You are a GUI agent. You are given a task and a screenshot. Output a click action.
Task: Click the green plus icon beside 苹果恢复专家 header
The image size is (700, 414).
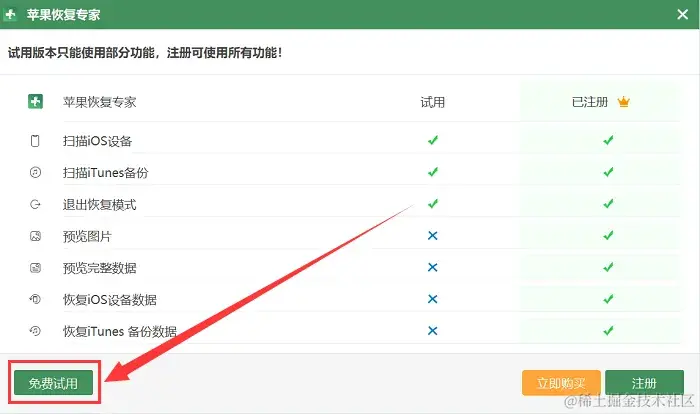(x=35, y=102)
